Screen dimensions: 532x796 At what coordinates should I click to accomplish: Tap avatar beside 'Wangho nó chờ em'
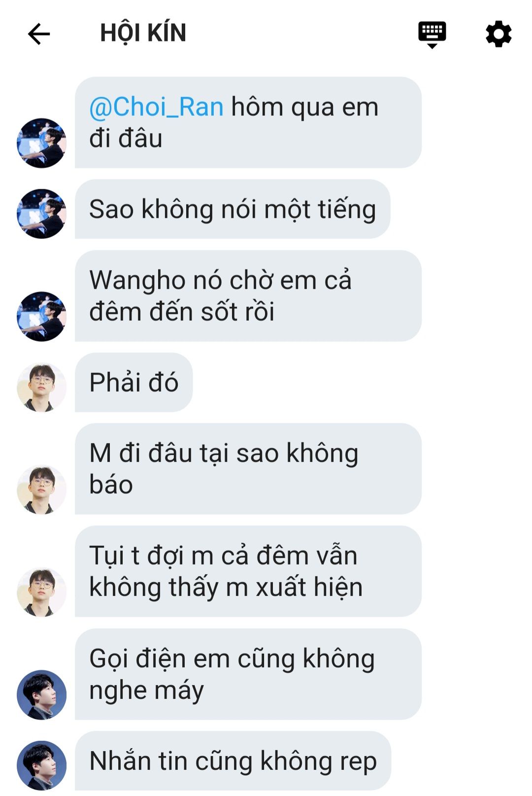[x=41, y=316]
